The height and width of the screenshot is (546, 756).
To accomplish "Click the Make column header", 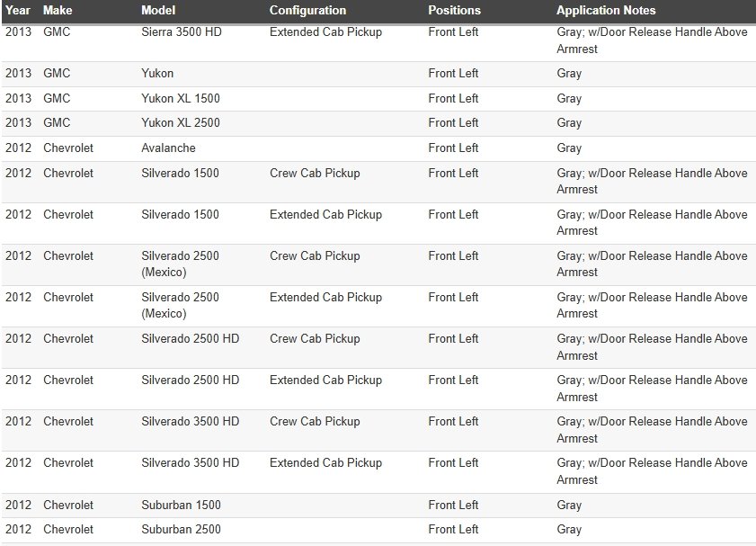I will point(58,11).
